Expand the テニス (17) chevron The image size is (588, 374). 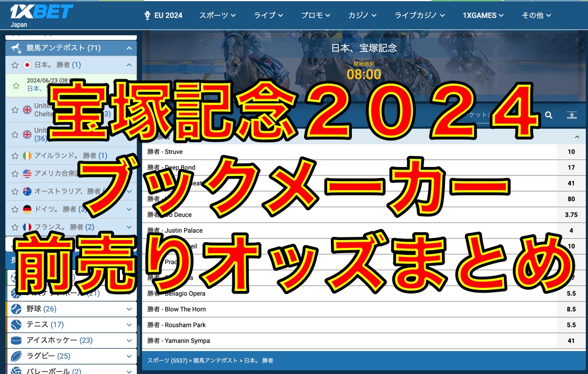[x=129, y=325]
